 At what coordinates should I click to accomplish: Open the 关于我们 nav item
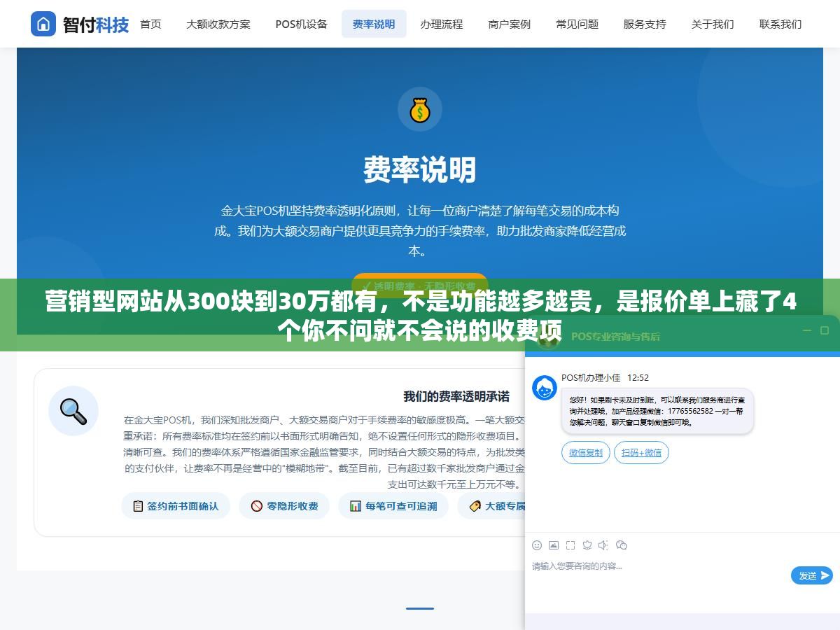pos(713,24)
